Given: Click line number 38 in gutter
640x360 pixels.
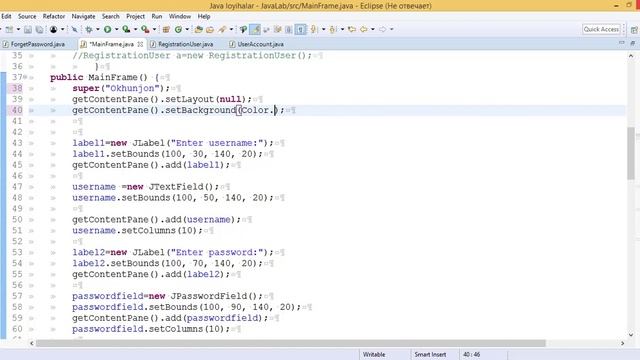Looking at the screenshot, I should click(17, 88).
